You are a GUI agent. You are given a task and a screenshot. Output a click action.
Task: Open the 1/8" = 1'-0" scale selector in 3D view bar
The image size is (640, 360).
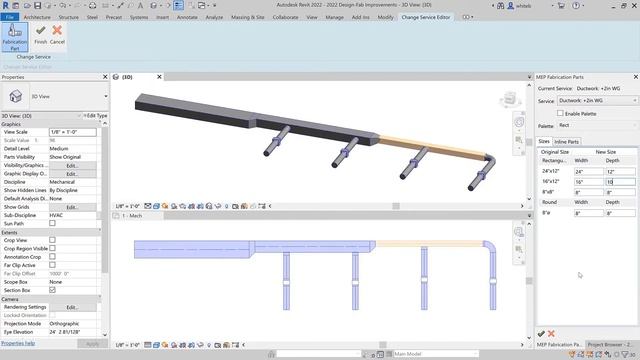pyautogui.click(x=128, y=206)
